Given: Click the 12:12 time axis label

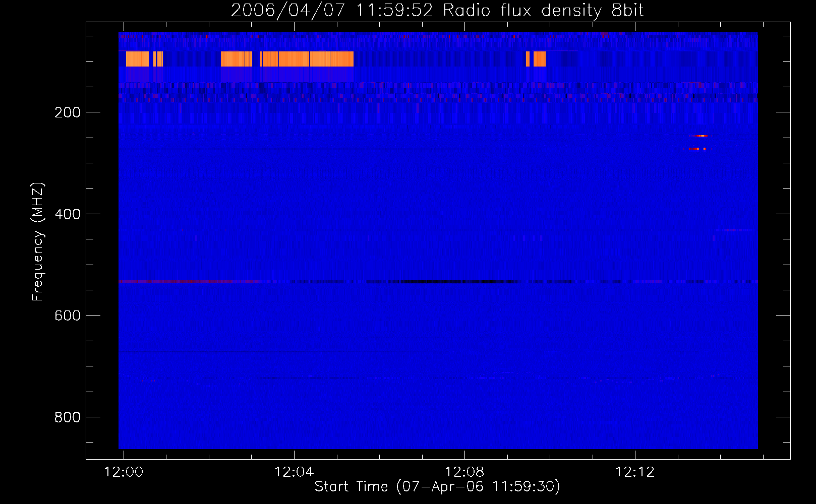Looking at the screenshot, I should (x=635, y=472).
